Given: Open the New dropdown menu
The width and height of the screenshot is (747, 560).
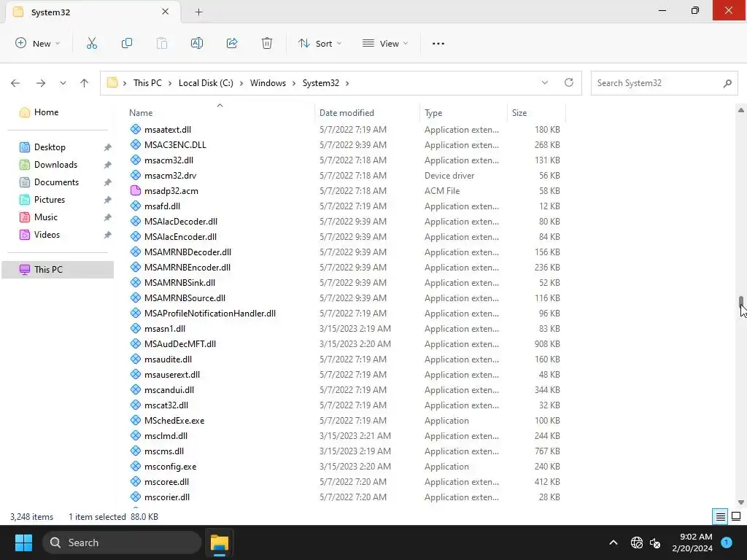Looking at the screenshot, I should [38, 43].
